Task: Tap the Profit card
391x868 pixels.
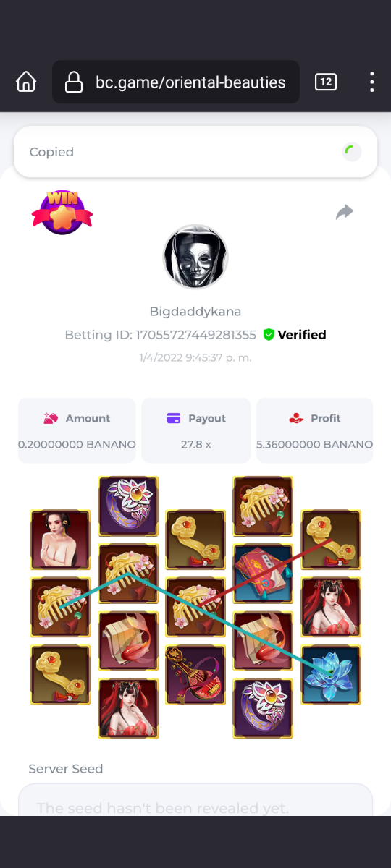Action: 315,430
